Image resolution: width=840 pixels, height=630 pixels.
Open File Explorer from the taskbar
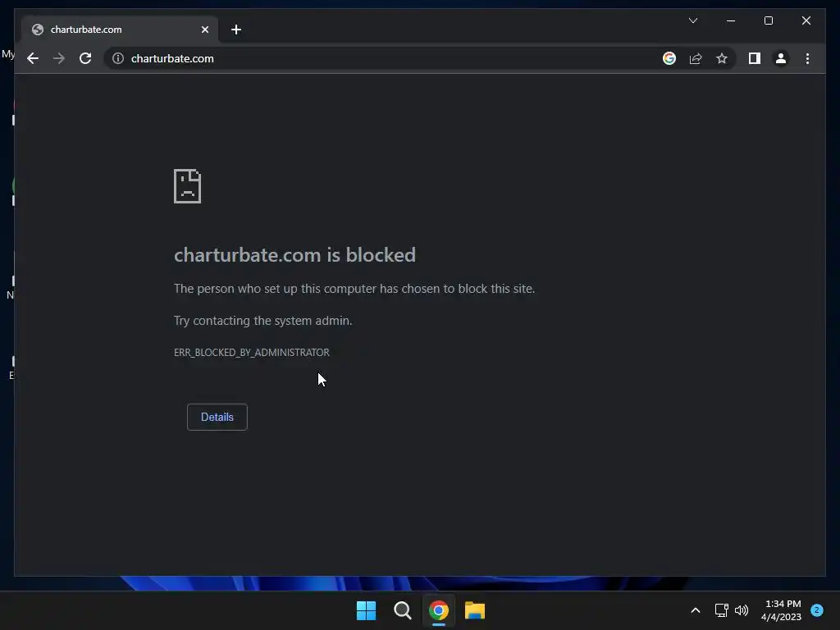point(475,610)
